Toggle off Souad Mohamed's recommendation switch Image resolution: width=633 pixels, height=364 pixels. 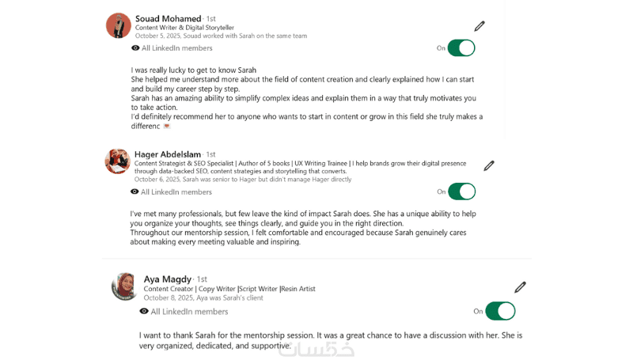pos(461,48)
